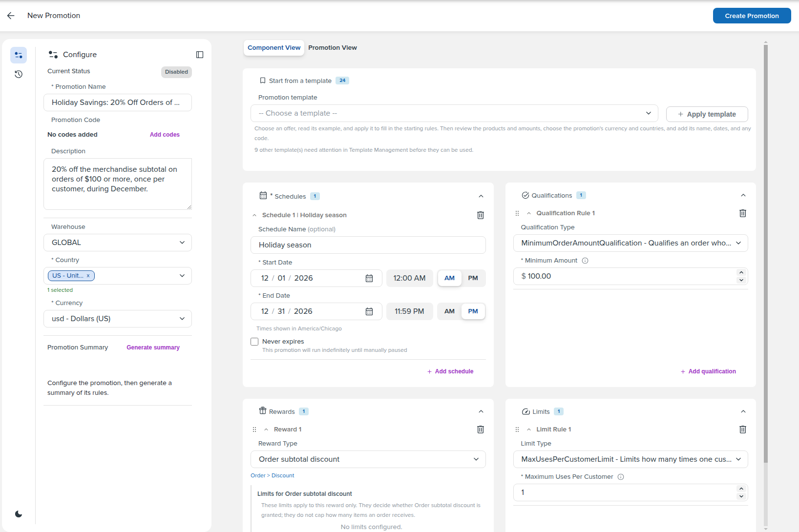Toggle dark mode moon icon
799x532 pixels.
19,514
